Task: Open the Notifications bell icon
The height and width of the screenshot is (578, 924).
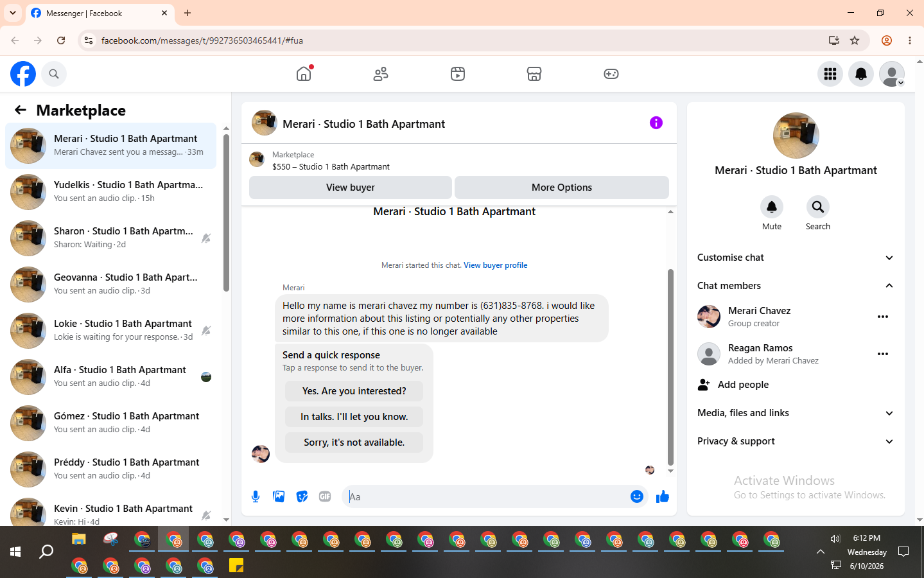Action: pos(861,74)
